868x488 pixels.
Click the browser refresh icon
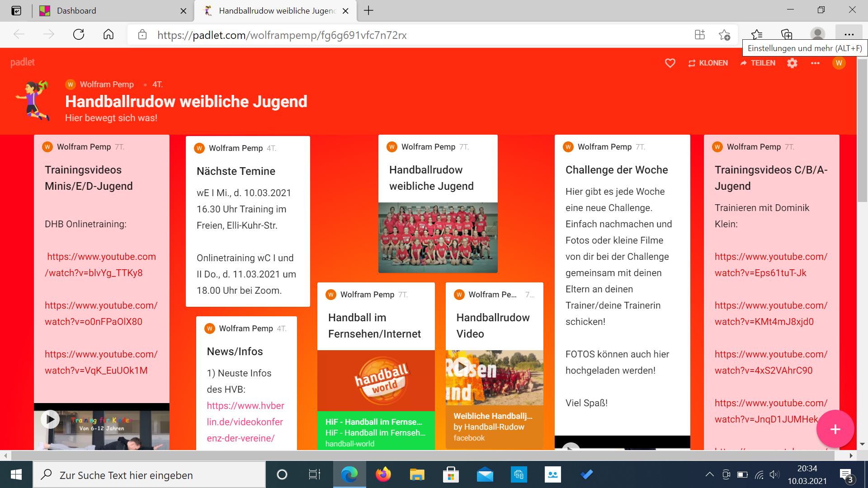tap(79, 35)
